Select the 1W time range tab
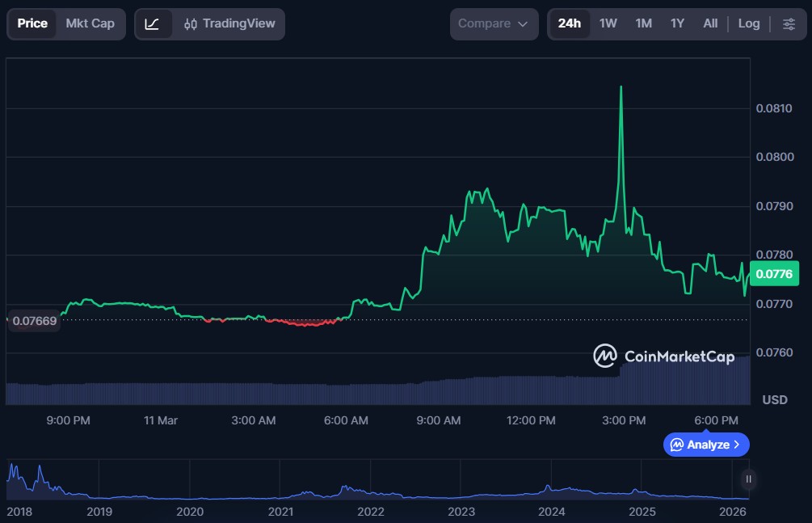Viewport: 812px width, 523px height. tap(608, 23)
